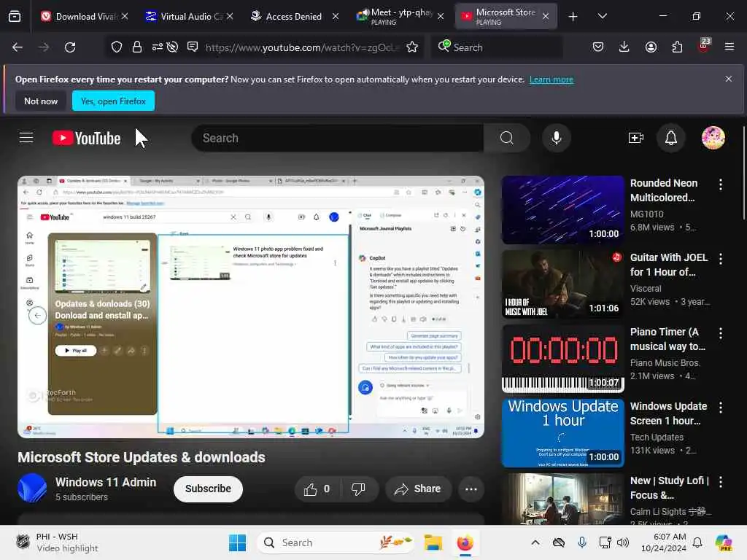
Task: Dismiss the Firefox restart notification bar
Action: (729, 79)
